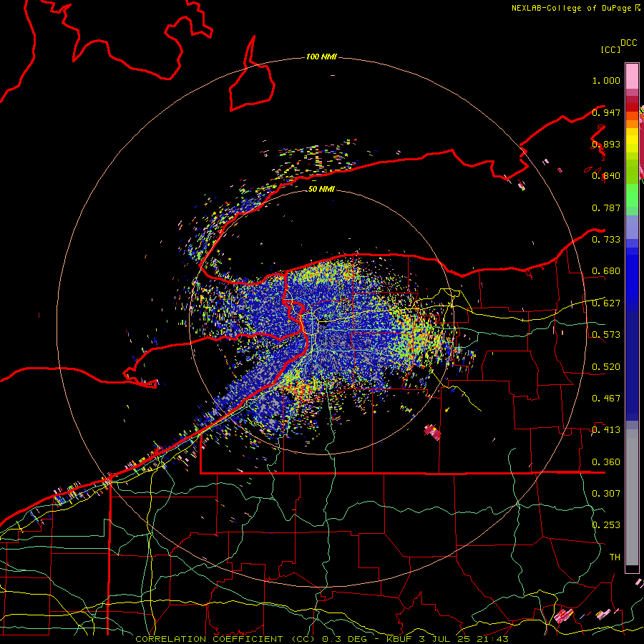Click the TH threshold label

pyautogui.click(x=615, y=557)
